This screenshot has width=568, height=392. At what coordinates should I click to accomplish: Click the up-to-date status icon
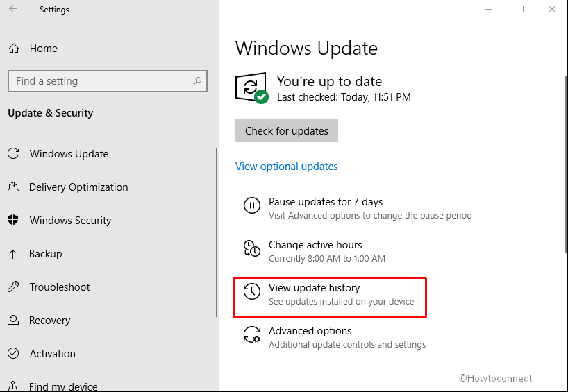pyautogui.click(x=251, y=88)
